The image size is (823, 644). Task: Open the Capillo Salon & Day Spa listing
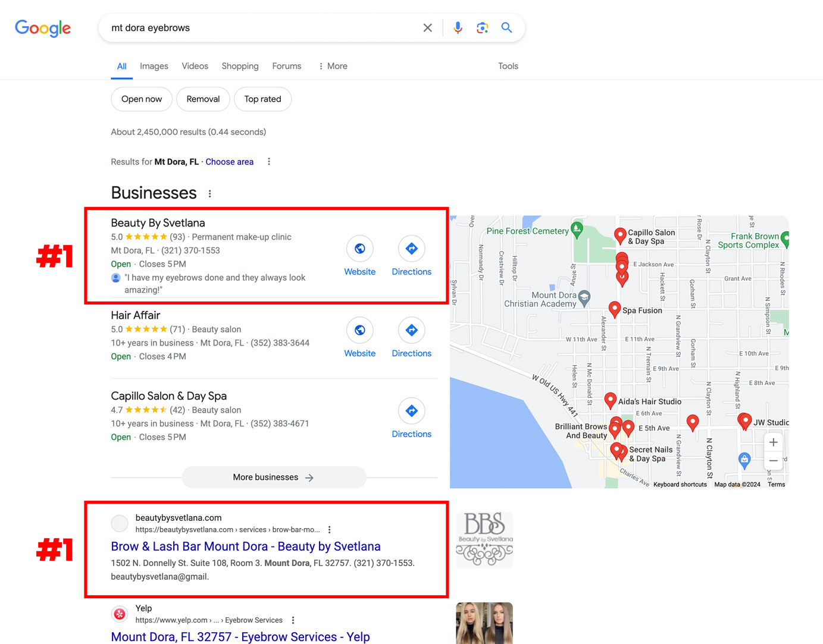(168, 396)
